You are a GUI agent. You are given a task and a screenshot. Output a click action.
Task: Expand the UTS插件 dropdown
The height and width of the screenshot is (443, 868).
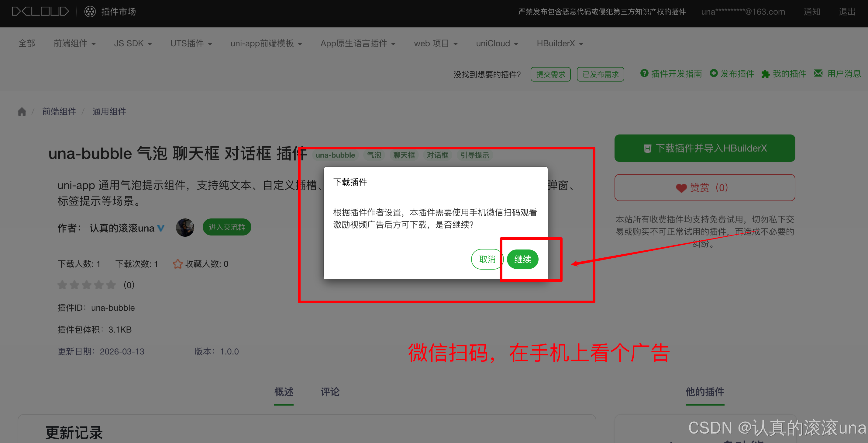coord(191,44)
